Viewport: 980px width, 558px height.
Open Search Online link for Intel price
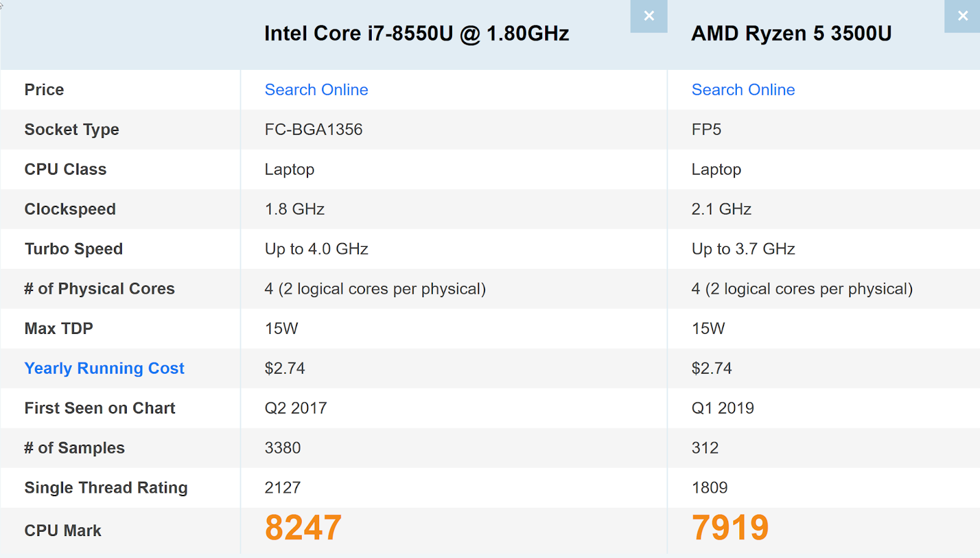click(x=316, y=90)
